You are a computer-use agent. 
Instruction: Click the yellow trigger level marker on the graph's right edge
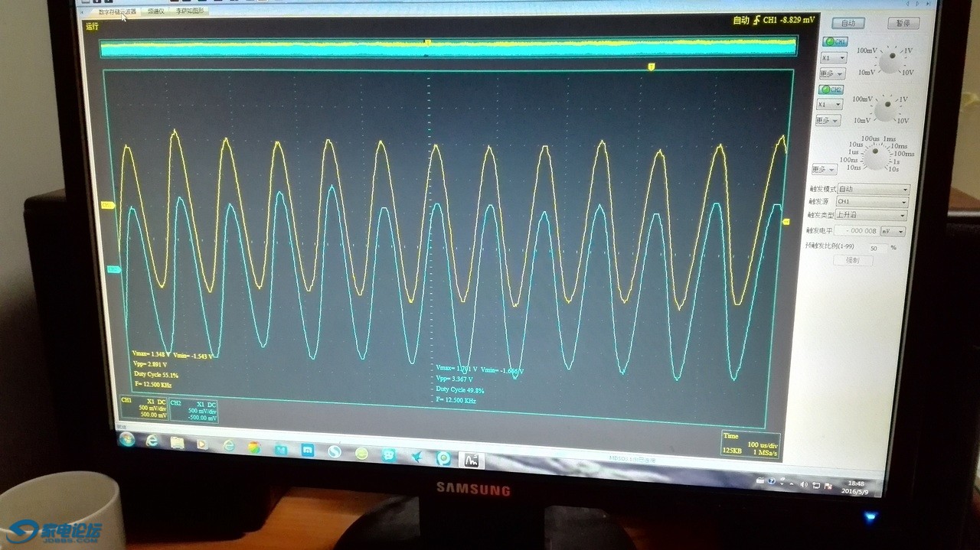pyautogui.click(x=786, y=222)
